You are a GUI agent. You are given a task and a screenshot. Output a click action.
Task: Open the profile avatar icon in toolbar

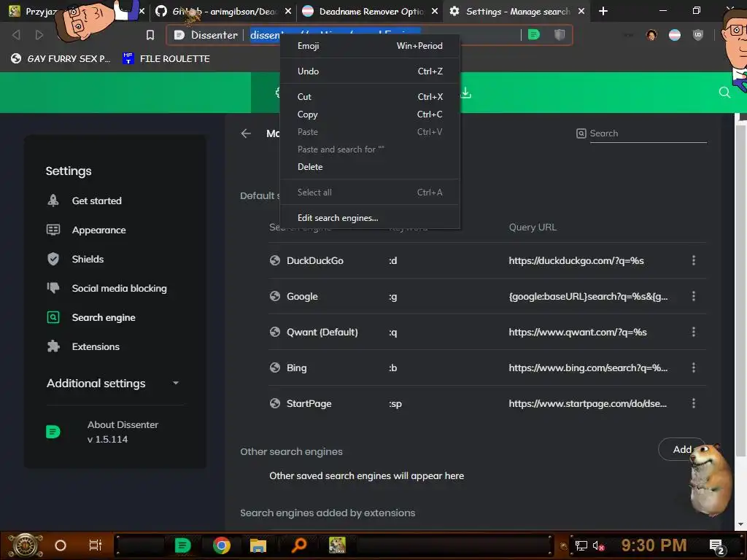click(x=651, y=35)
